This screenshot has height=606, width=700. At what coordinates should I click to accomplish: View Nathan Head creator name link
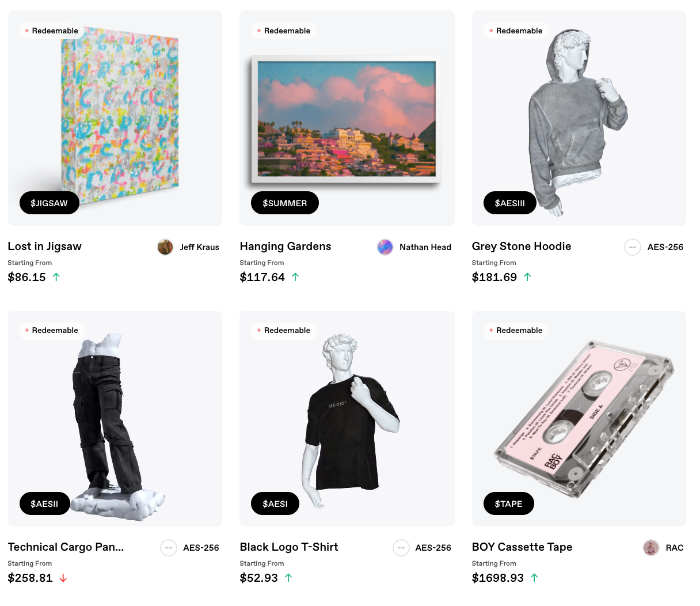[425, 247]
